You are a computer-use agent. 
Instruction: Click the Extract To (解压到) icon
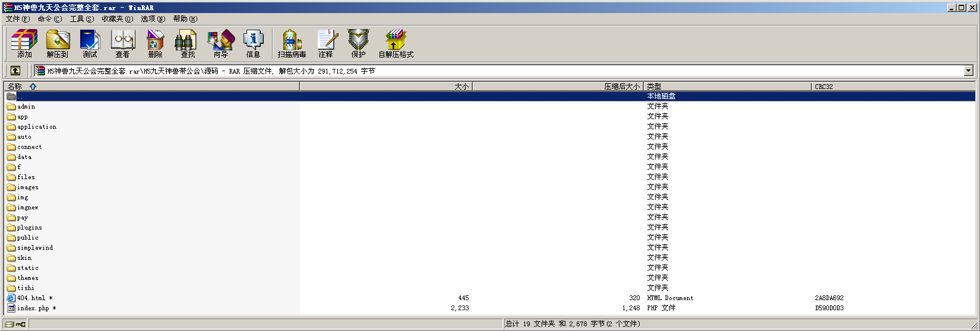58,43
